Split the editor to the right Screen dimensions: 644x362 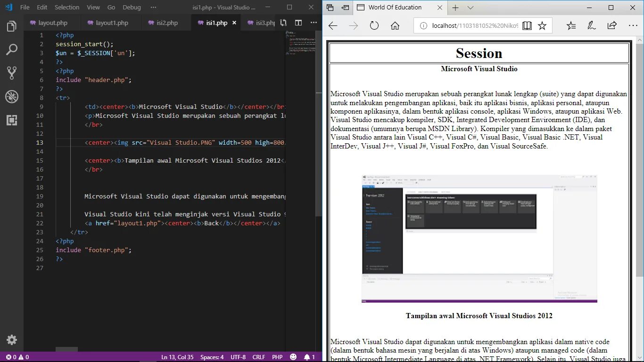pyautogui.click(x=298, y=23)
